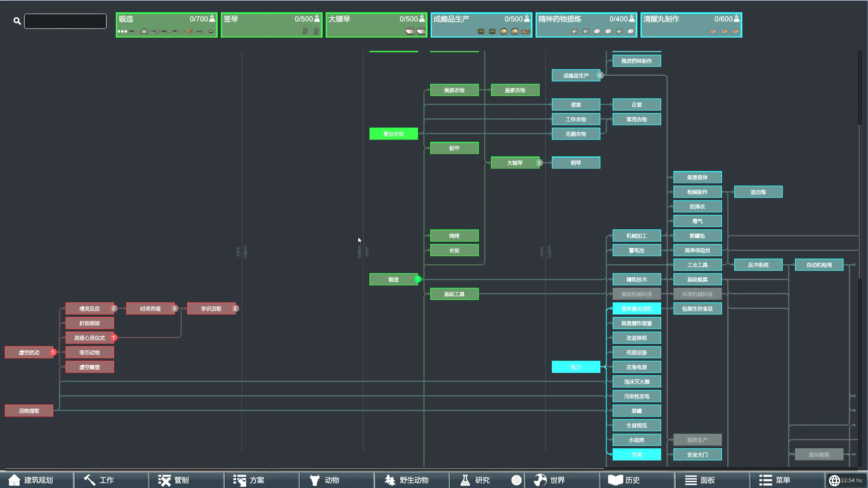The height and width of the screenshot is (488, 868).
Task: Click the 研究 flask icon
Action: point(465,480)
